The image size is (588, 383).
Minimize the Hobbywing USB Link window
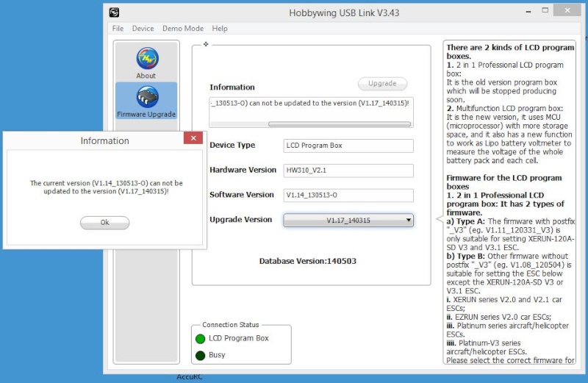coord(528,12)
